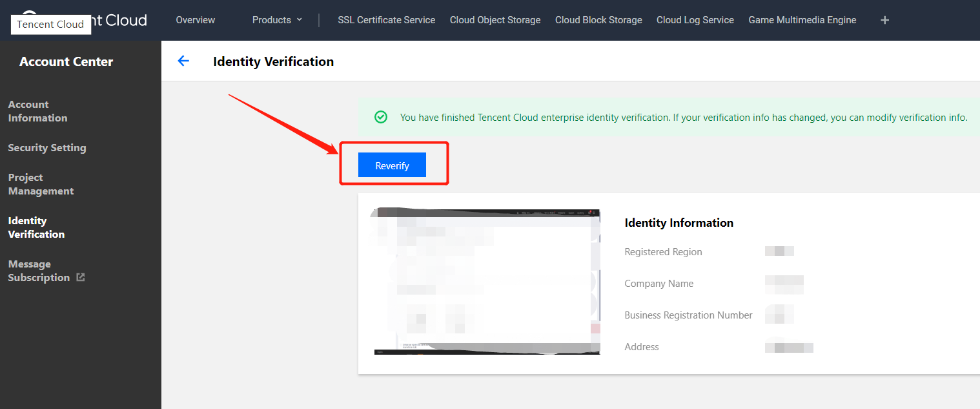Go to SSL Certificate Service
Screen dimensions: 980x409
click(x=387, y=20)
